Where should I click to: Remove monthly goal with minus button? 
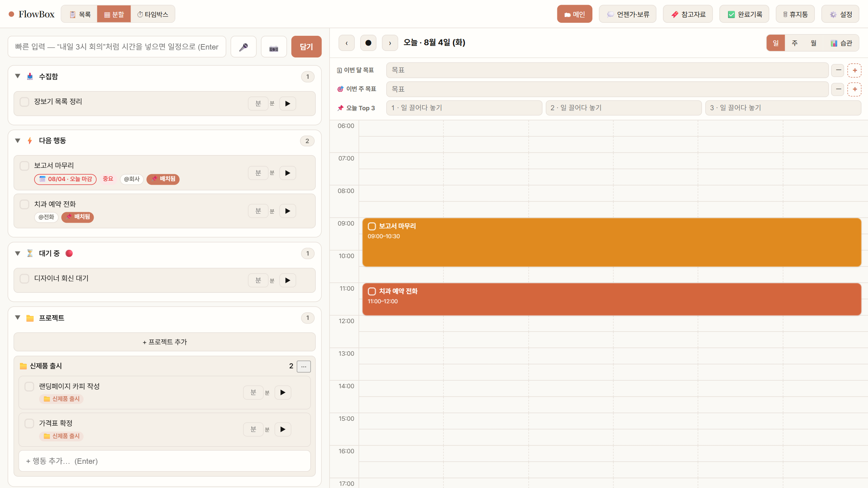pos(838,70)
